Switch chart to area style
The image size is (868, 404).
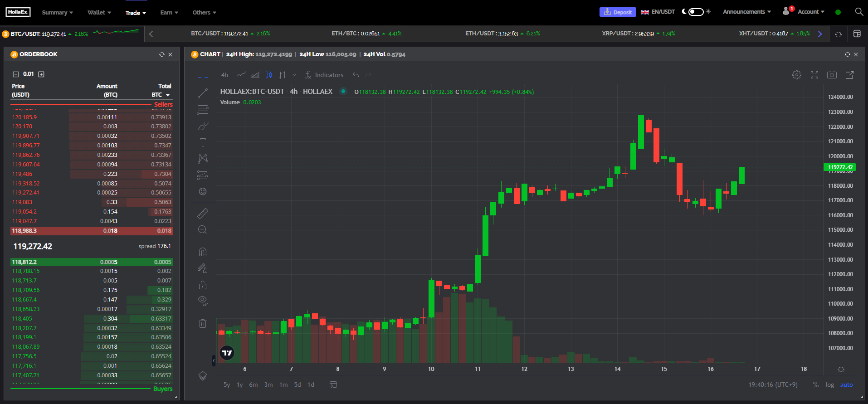pyautogui.click(x=255, y=75)
